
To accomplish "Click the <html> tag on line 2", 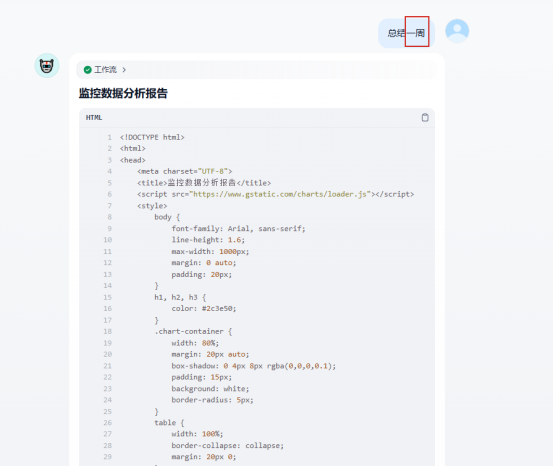I will (x=132, y=148).
